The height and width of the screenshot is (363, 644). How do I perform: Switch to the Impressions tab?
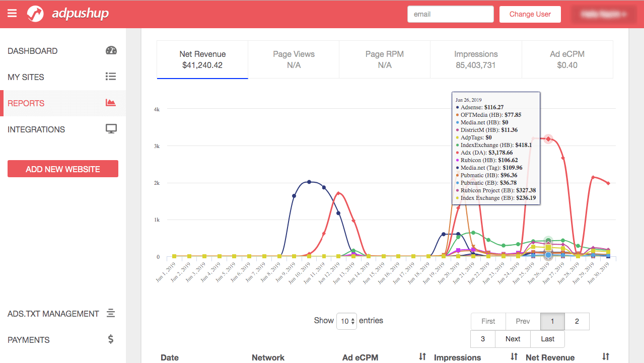476,59
